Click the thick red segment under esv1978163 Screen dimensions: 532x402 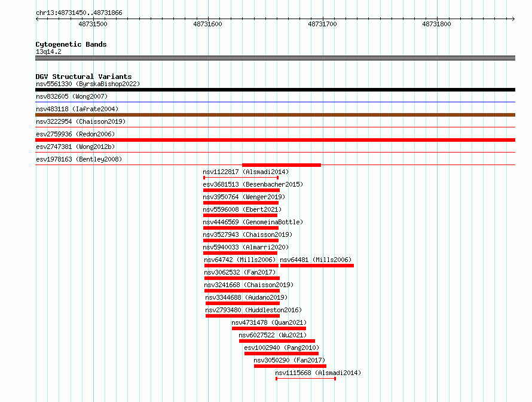[282, 165]
